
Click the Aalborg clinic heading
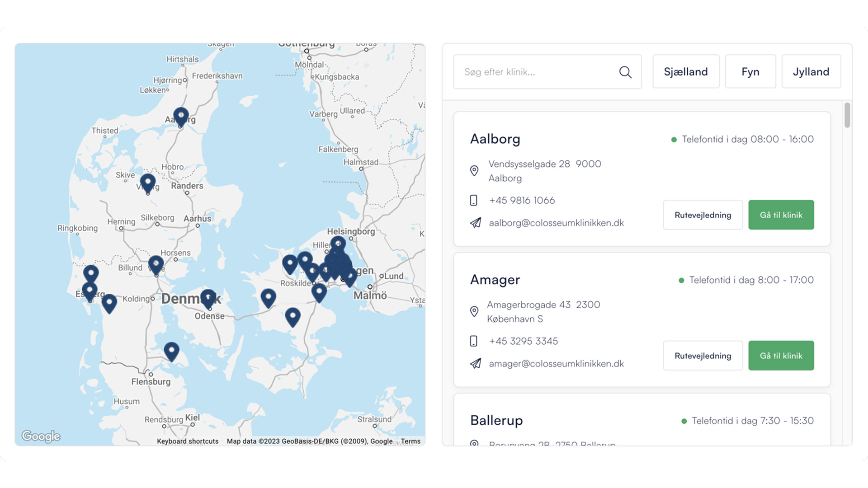pos(495,139)
